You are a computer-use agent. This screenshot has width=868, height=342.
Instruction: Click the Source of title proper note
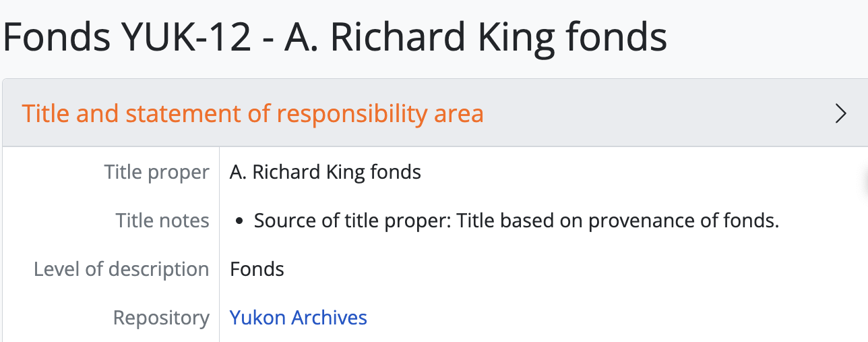click(x=516, y=221)
